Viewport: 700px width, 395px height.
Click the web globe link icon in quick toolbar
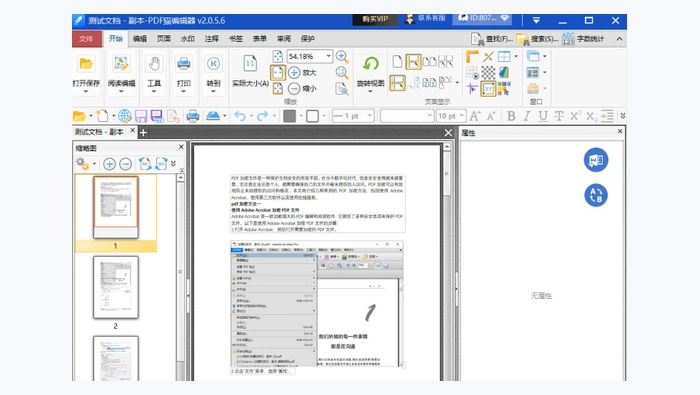[125, 116]
